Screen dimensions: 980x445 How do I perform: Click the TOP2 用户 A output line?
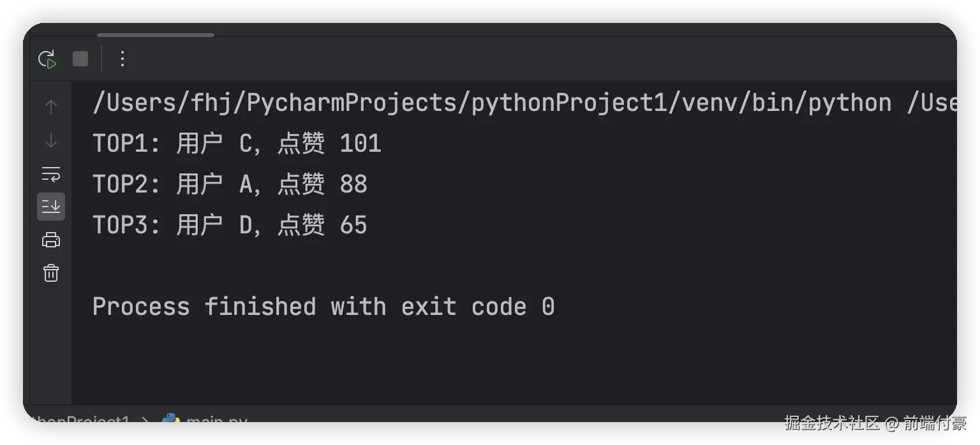pos(230,184)
